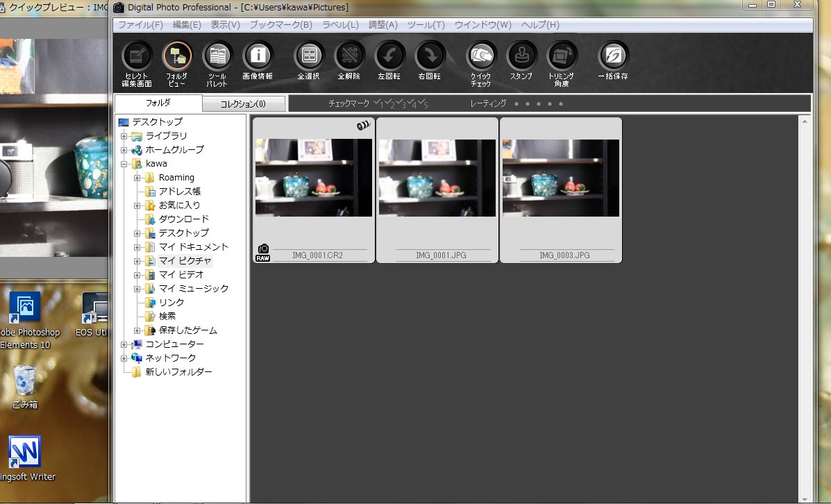
Task: Set checkmark 5 in filter bar
Action: click(x=423, y=104)
